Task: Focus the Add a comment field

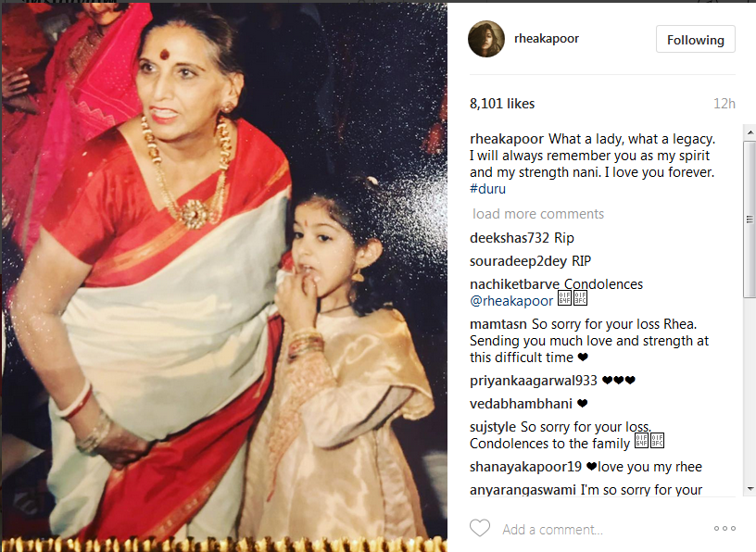Action: point(603,530)
